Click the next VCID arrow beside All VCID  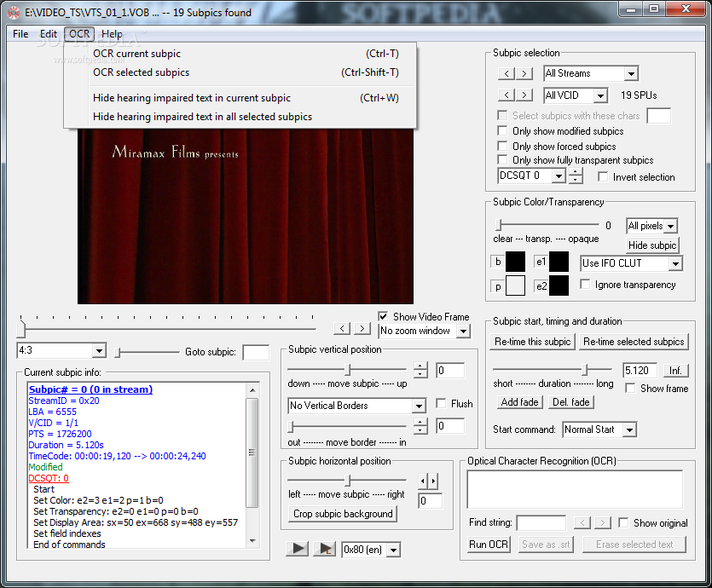tap(524, 95)
